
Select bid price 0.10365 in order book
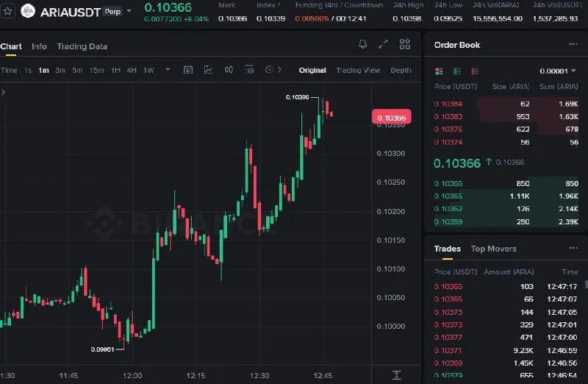point(448,196)
